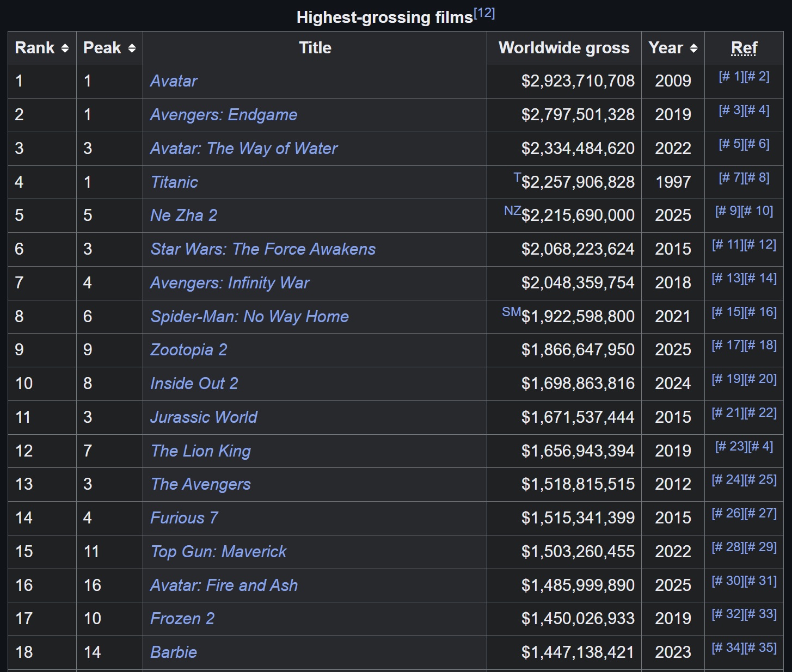Open reference [# 7] in the Titanic row

(731, 177)
